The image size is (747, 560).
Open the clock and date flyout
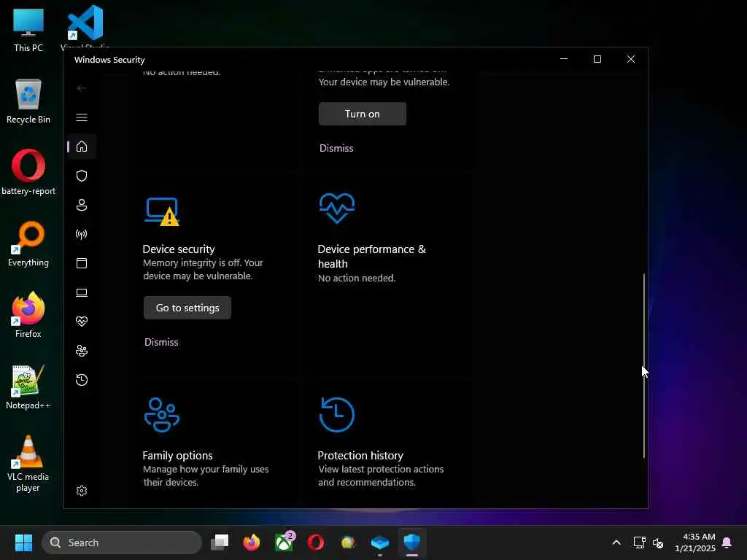pos(695,542)
